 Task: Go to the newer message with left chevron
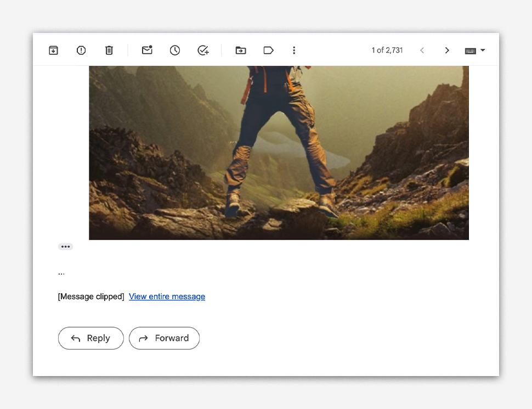[x=422, y=51]
